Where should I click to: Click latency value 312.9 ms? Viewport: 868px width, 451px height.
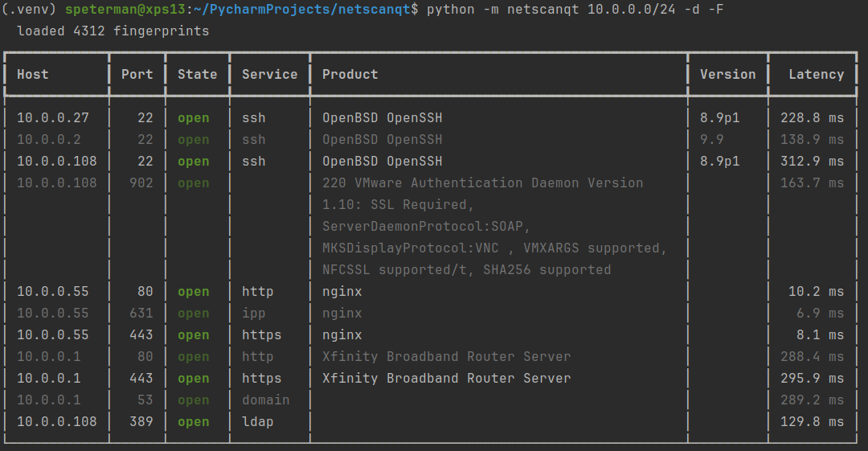(812, 162)
